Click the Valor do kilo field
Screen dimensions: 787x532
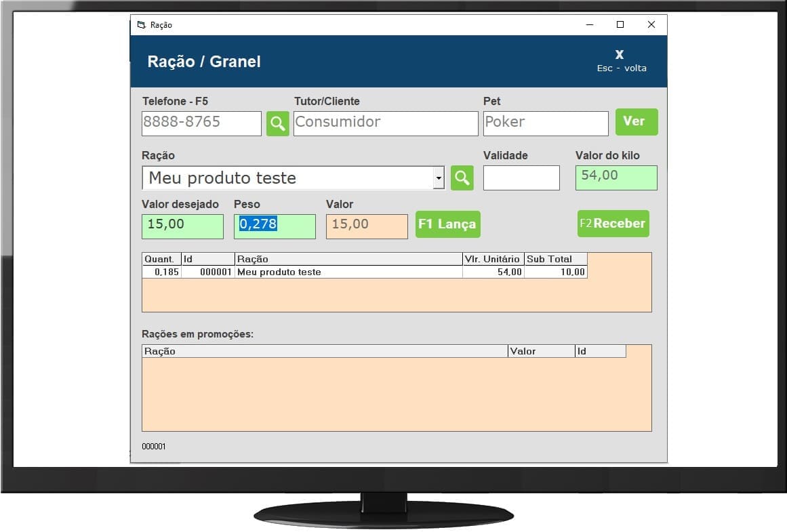[x=616, y=178]
